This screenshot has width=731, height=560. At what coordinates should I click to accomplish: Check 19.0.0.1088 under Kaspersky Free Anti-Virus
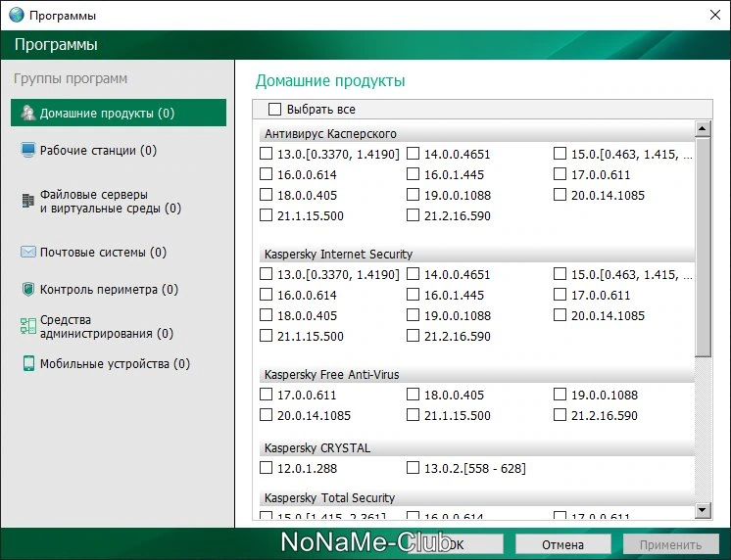pos(560,395)
